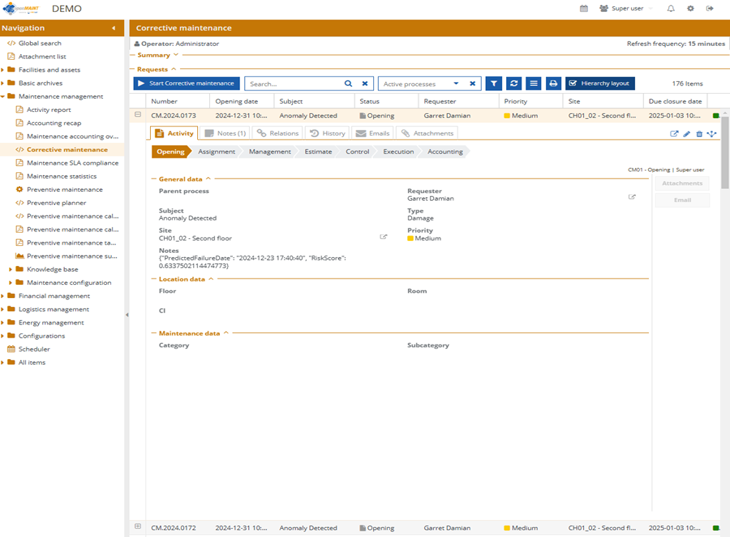Clear the search field X icon

pos(365,83)
